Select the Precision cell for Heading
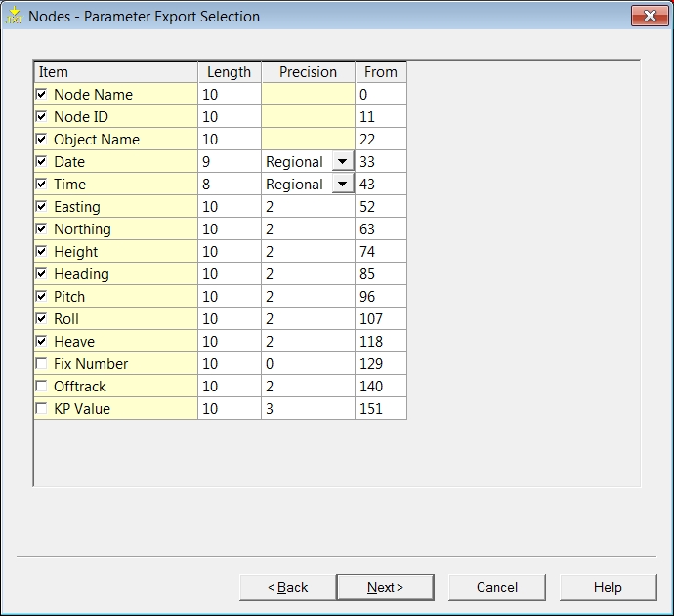The height and width of the screenshot is (616, 674). point(308,274)
